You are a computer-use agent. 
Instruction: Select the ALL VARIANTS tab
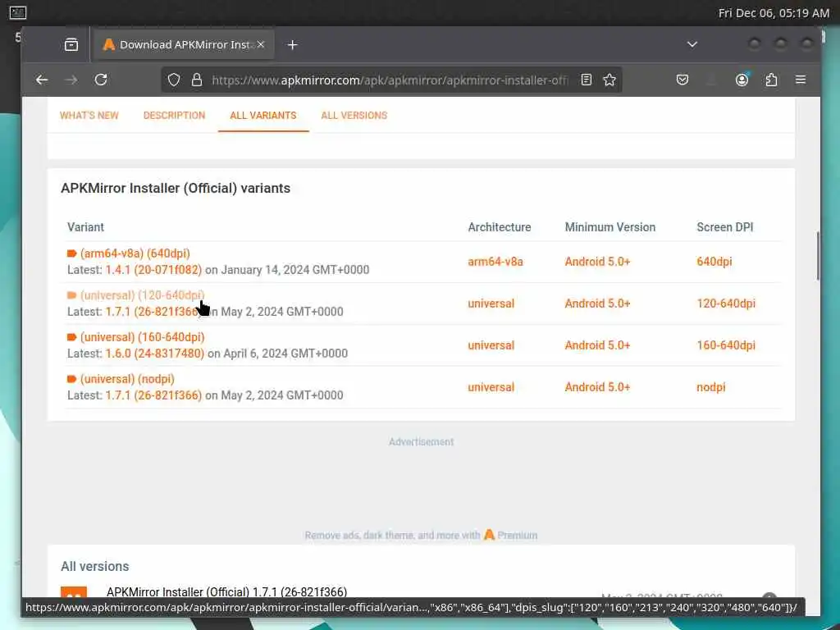pos(263,115)
